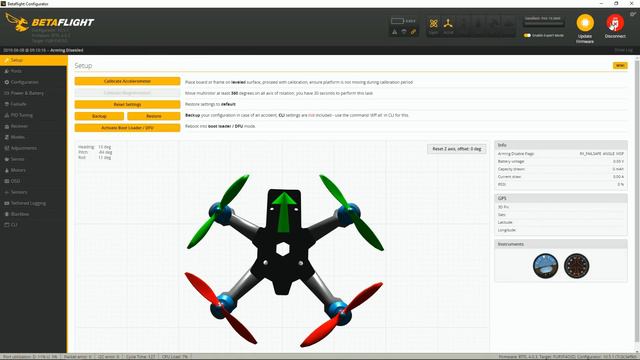Click the Roll value readout
Viewport: 640px width, 360px height.
tap(105, 158)
